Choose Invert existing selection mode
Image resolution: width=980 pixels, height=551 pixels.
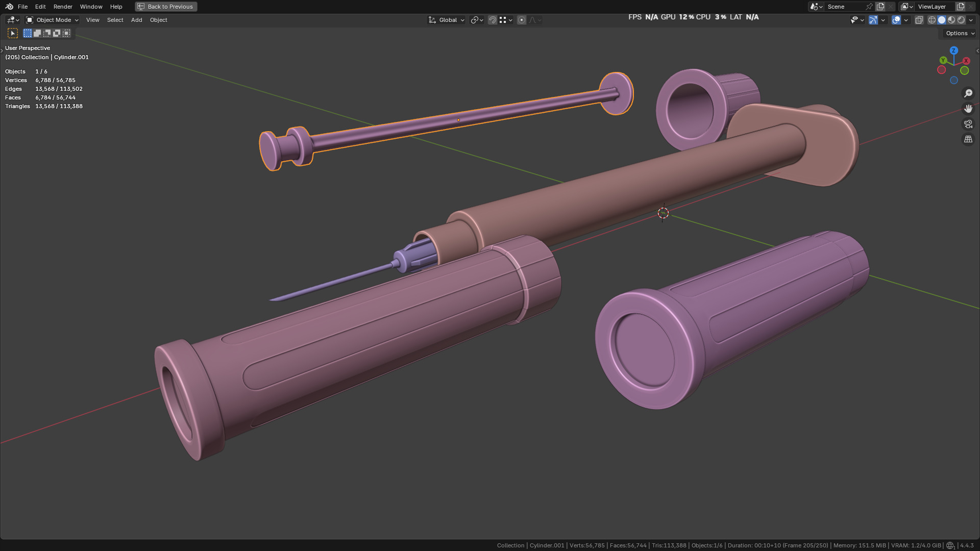coord(57,33)
